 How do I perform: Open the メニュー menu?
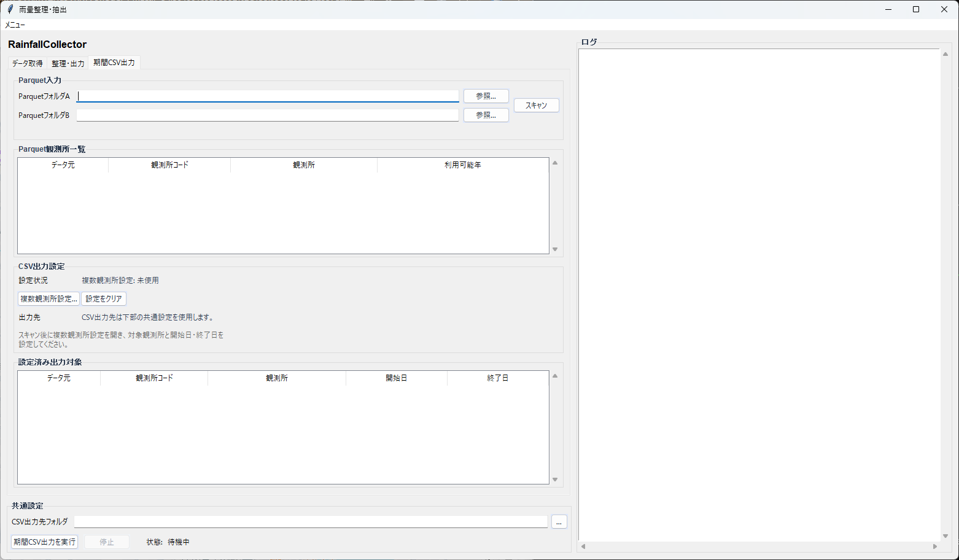15,25
